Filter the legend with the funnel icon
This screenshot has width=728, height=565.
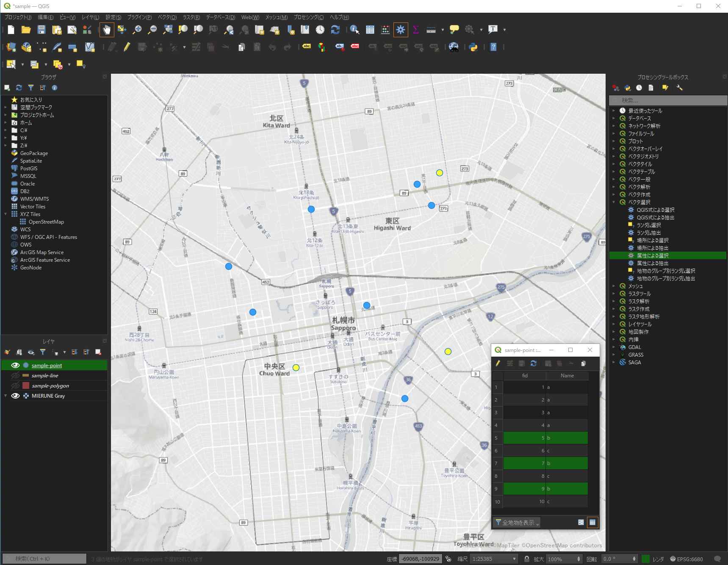(x=43, y=352)
